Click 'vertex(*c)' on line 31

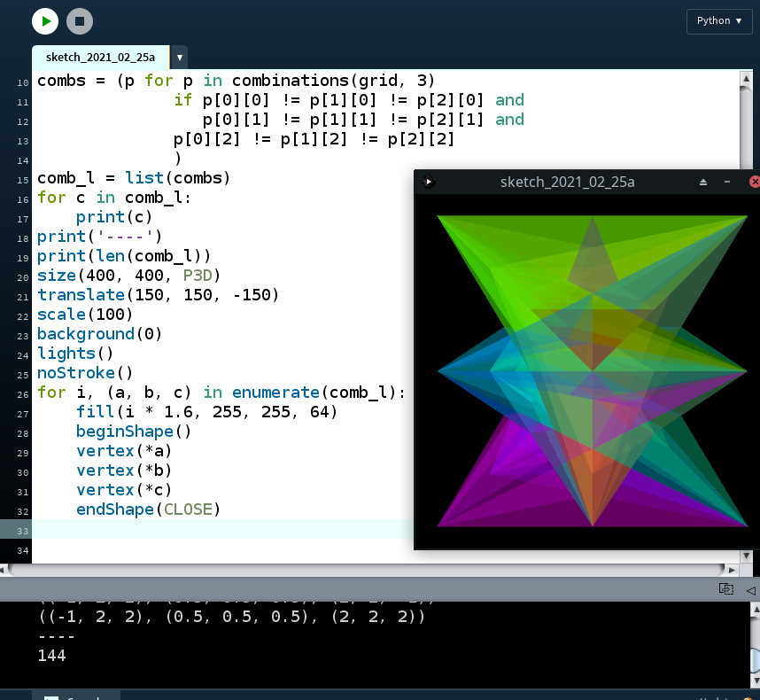click(124, 490)
